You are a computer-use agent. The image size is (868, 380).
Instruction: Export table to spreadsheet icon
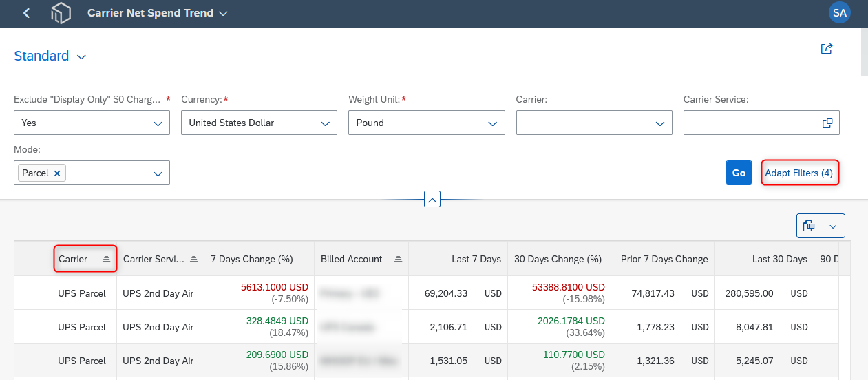coord(809,226)
